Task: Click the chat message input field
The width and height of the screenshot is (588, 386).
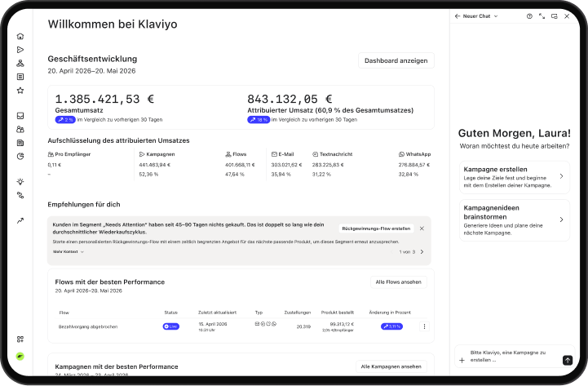Action: pyautogui.click(x=514, y=357)
